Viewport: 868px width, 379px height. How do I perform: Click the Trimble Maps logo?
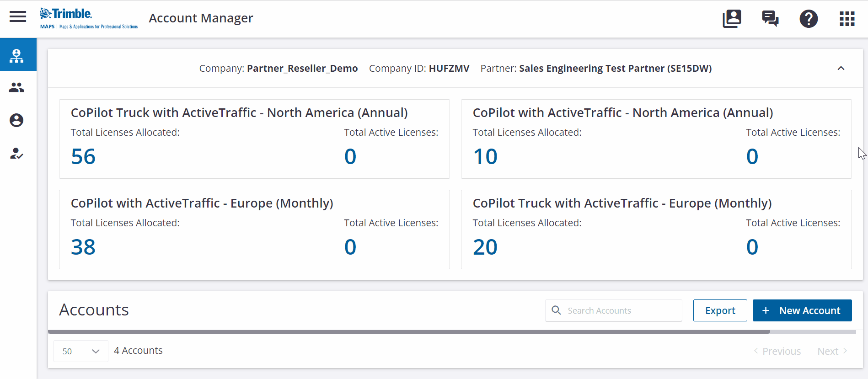(x=88, y=18)
